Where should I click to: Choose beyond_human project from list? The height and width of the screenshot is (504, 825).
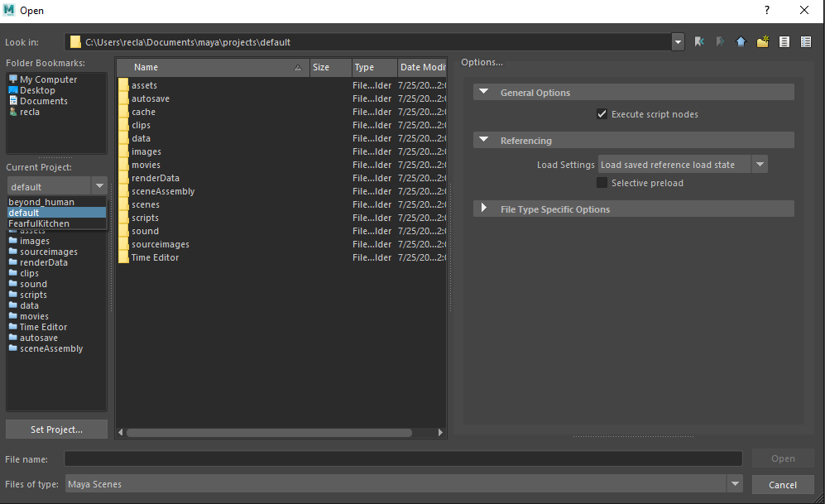point(57,202)
